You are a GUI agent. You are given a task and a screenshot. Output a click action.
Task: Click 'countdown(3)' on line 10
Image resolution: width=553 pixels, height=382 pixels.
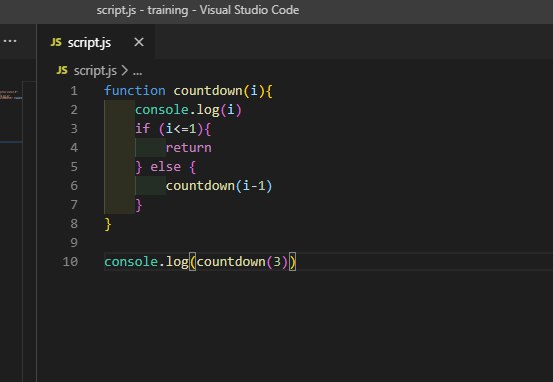click(242, 262)
